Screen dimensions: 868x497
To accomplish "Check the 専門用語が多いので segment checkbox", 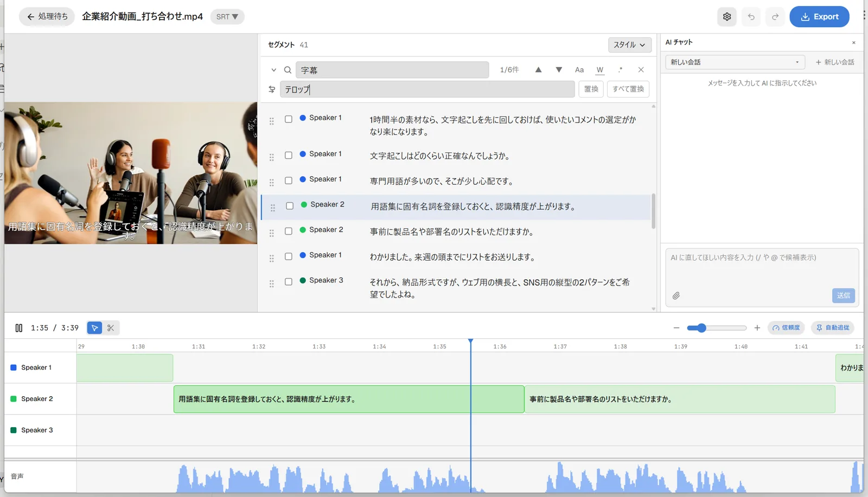I will 289,180.
